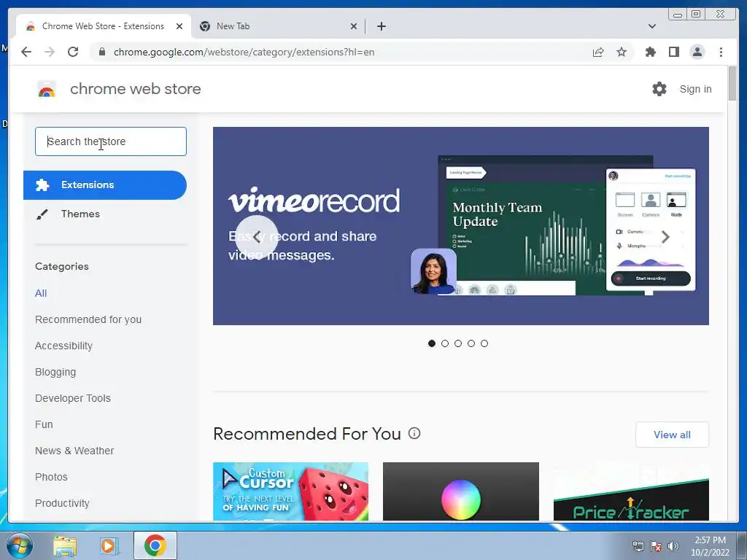Image resolution: width=747 pixels, height=560 pixels.
Task: Select Extensions in the sidebar
Action: pos(105,185)
